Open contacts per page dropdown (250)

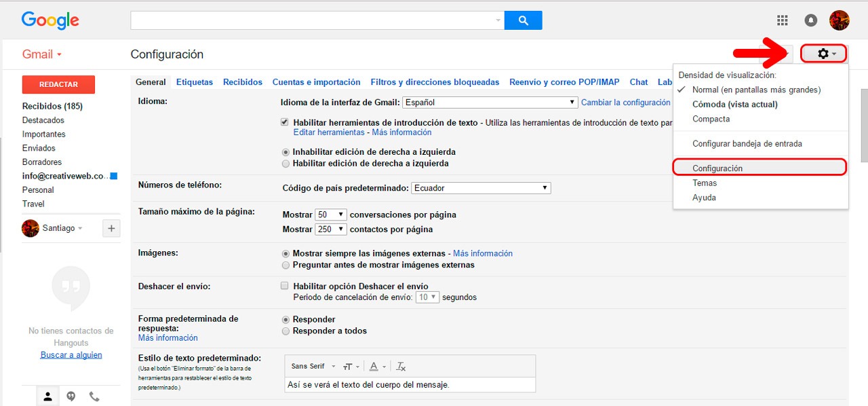(331, 229)
